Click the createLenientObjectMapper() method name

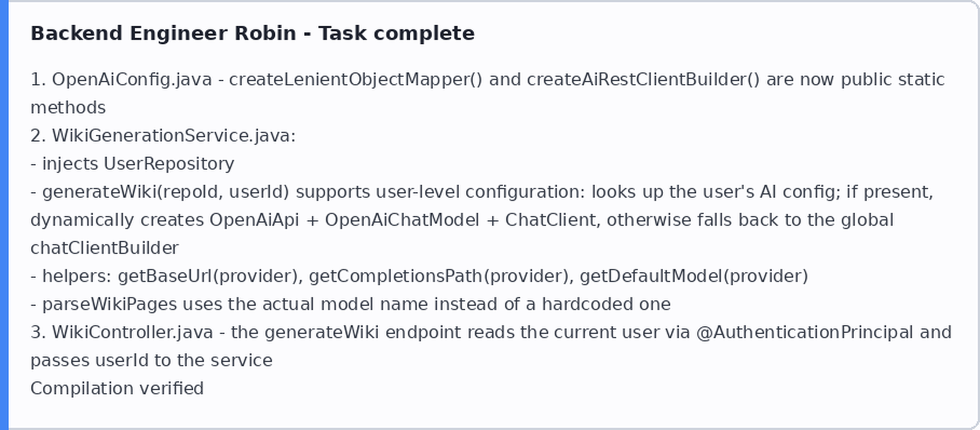click(x=356, y=79)
